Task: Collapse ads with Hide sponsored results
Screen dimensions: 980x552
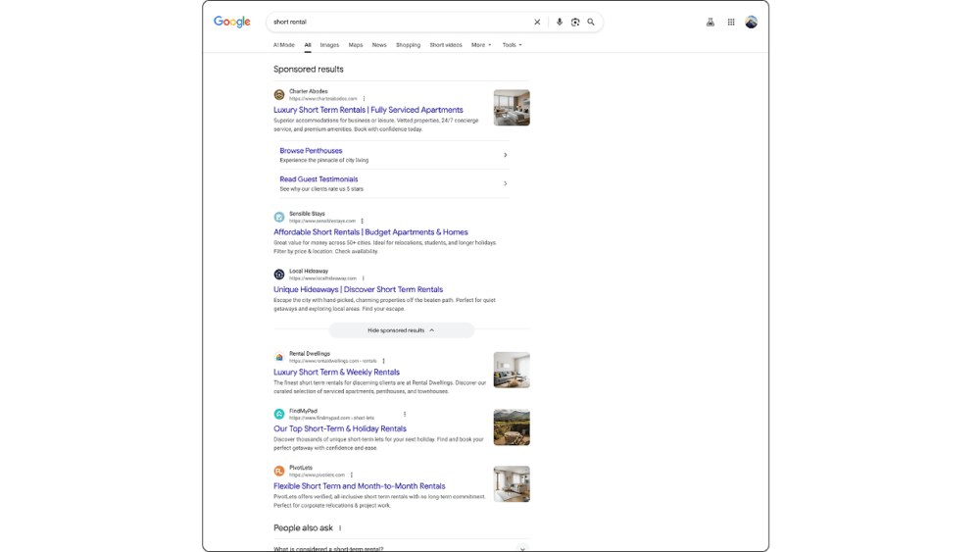Action: (x=402, y=330)
